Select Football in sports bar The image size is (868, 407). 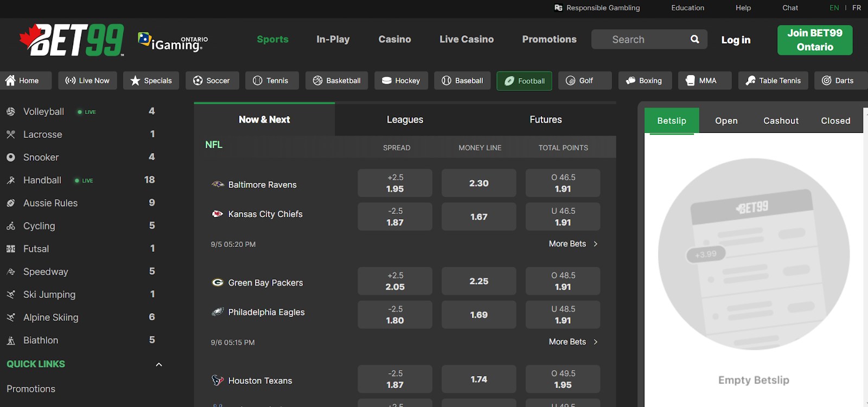click(x=525, y=81)
